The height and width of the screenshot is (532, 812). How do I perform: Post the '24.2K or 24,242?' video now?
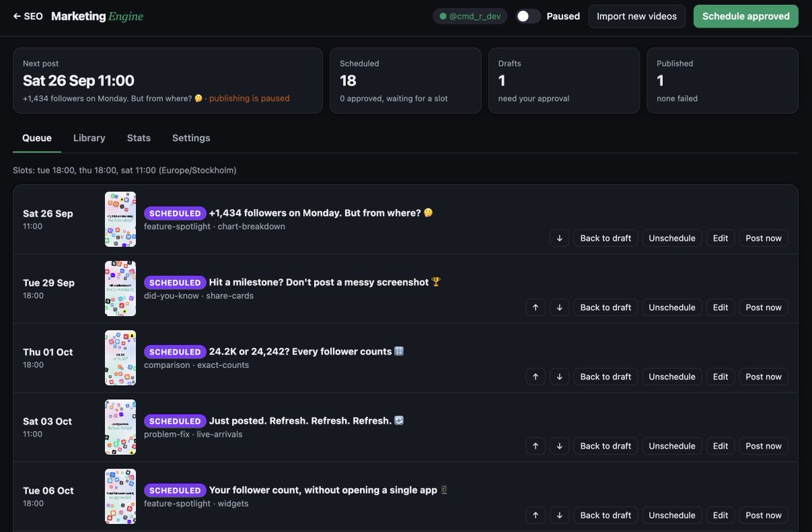point(763,376)
